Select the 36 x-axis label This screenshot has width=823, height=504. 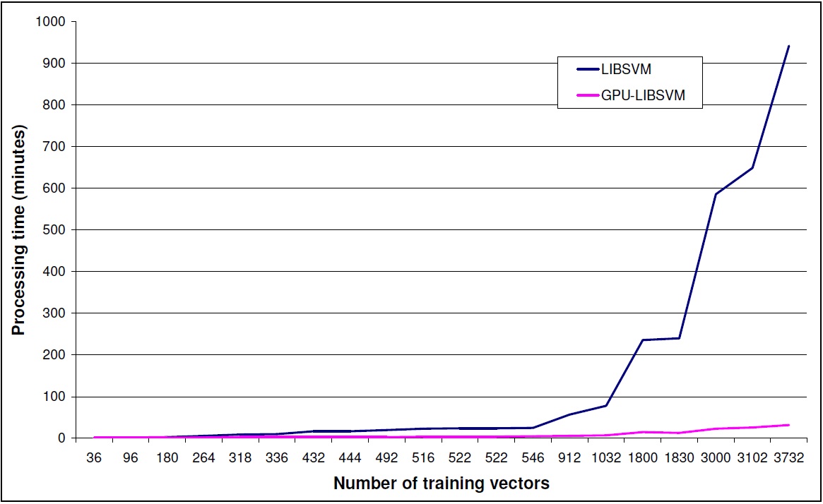(94, 458)
